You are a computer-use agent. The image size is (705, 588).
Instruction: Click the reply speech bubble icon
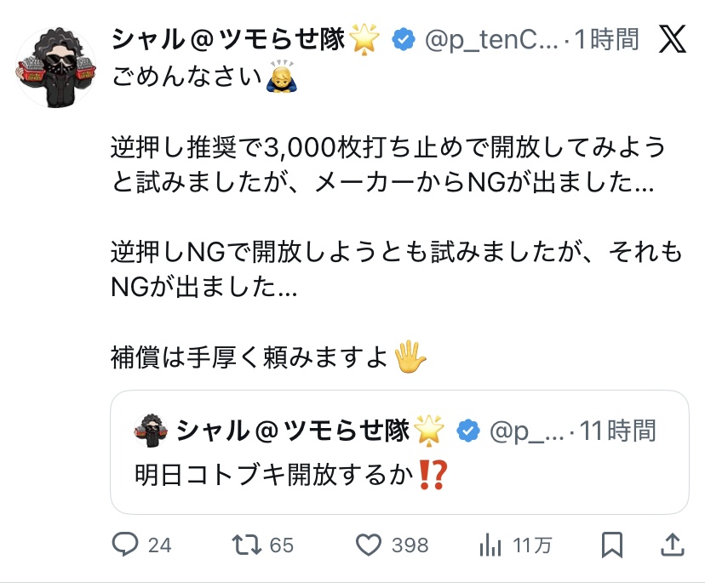[125, 545]
